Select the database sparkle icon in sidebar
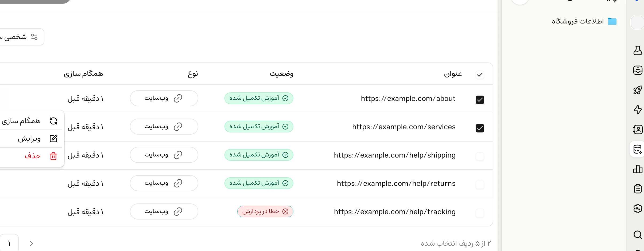 click(x=638, y=149)
